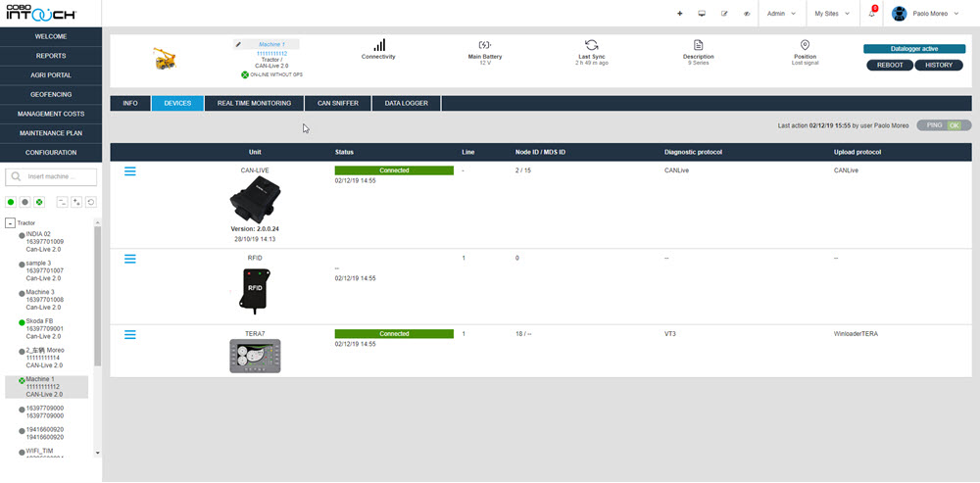
Task: Click the CAN-LIVE device picture
Action: coord(255,199)
